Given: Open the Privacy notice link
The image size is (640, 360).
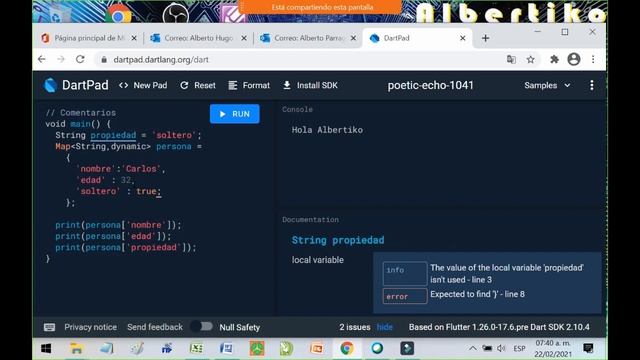Looking at the screenshot, I should [x=90, y=327].
